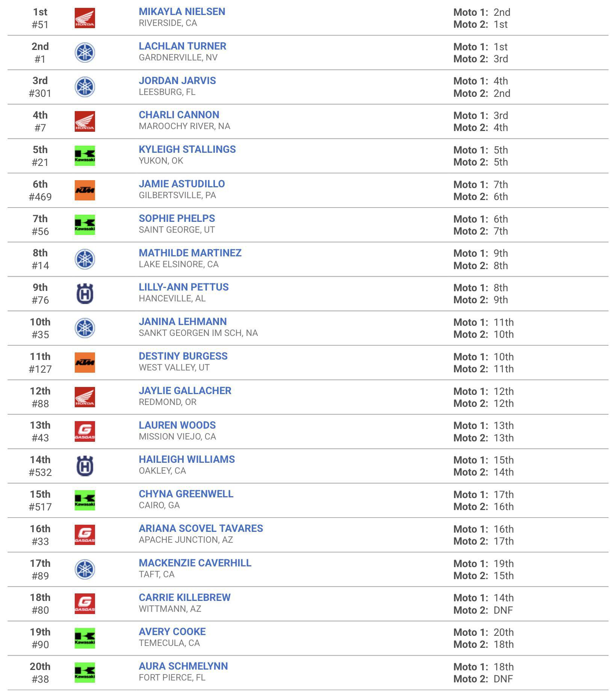Open Sophie Phelps rider profile link

click(x=177, y=218)
